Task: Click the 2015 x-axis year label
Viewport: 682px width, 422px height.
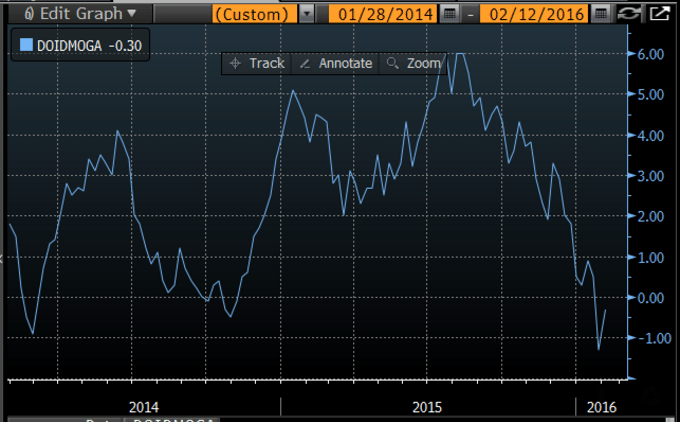Action: [427, 407]
